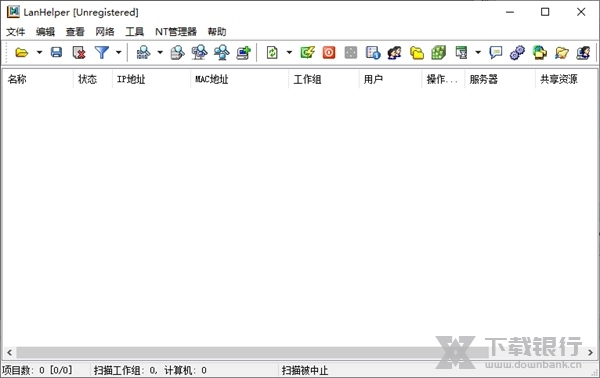Sort by the 用户 column header
This screenshot has width=600, height=378.
tap(390, 79)
